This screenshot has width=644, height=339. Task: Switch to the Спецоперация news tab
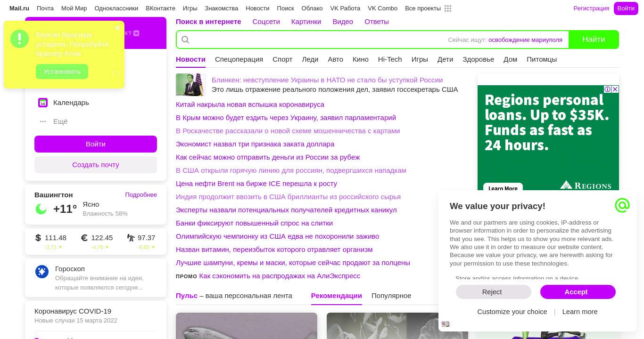pyautogui.click(x=239, y=59)
